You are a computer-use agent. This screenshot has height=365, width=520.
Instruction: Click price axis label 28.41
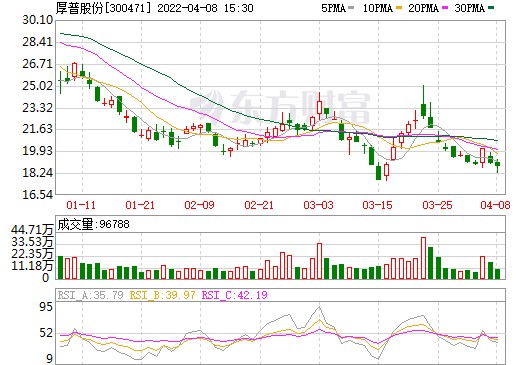pyautogui.click(x=38, y=42)
